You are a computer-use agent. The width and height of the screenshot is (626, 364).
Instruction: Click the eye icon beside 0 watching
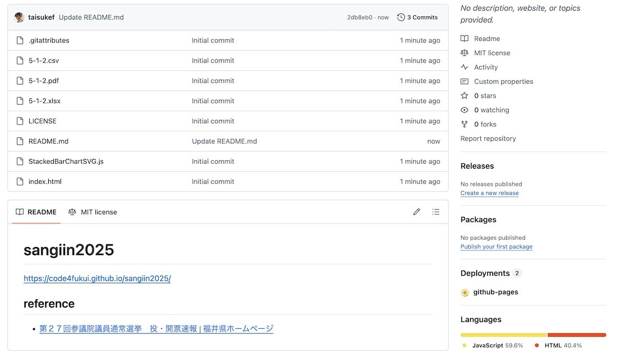pos(464,110)
